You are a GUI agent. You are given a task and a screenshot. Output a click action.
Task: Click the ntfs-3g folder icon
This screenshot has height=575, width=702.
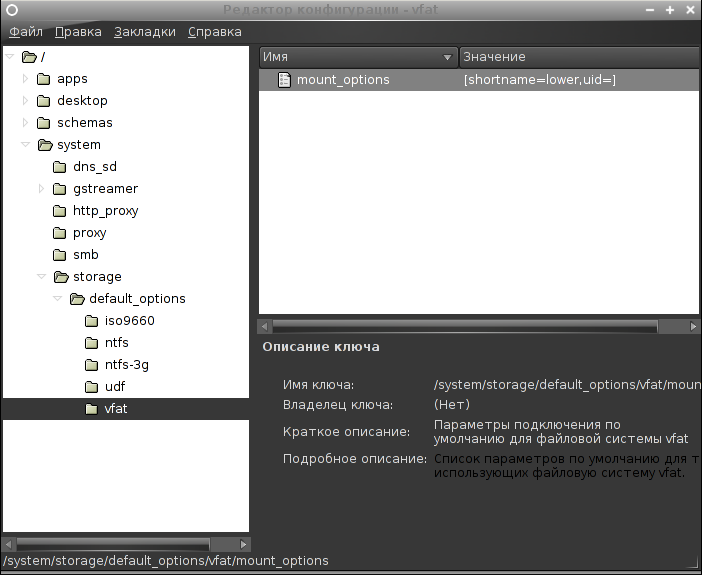pos(91,365)
